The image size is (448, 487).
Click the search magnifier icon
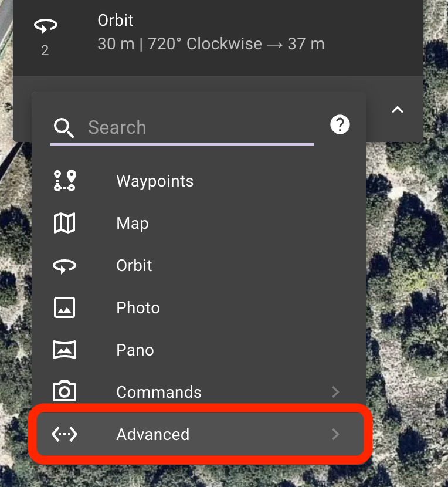pyautogui.click(x=64, y=128)
